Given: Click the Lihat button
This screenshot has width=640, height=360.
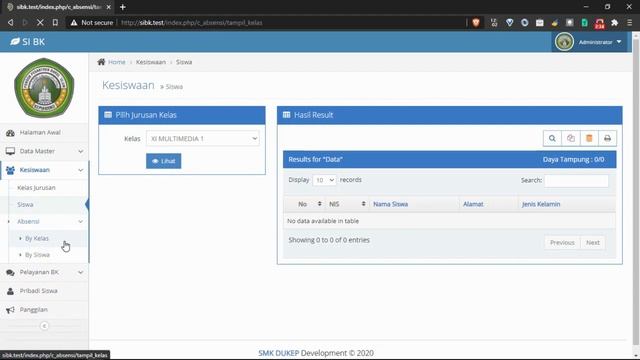Looking at the screenshot, I should (x=163, y=161).
